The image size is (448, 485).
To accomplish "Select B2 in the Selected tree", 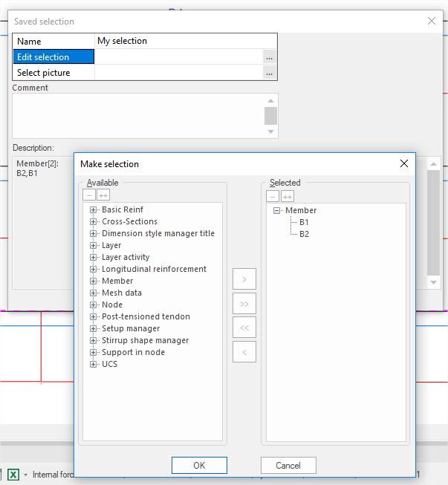I will click(305, 234).
